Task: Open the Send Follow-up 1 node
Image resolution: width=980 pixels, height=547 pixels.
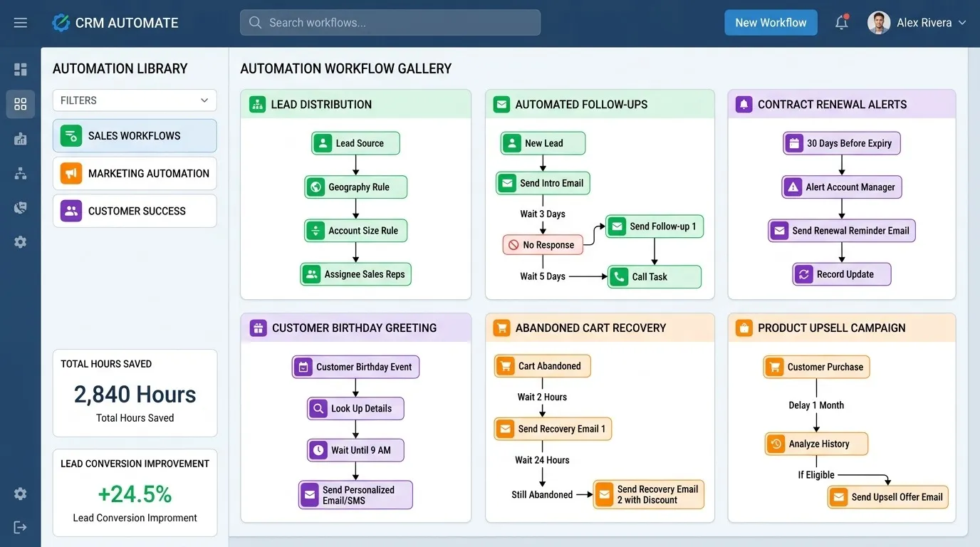Action: [x=655, y=226]
